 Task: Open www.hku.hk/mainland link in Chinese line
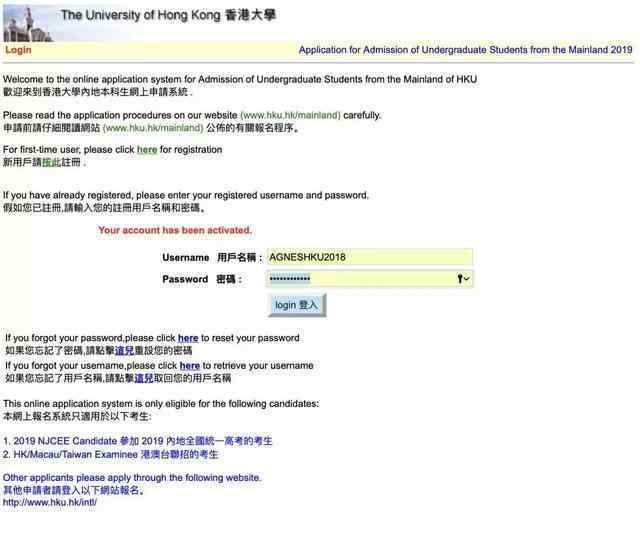point(153,128)
